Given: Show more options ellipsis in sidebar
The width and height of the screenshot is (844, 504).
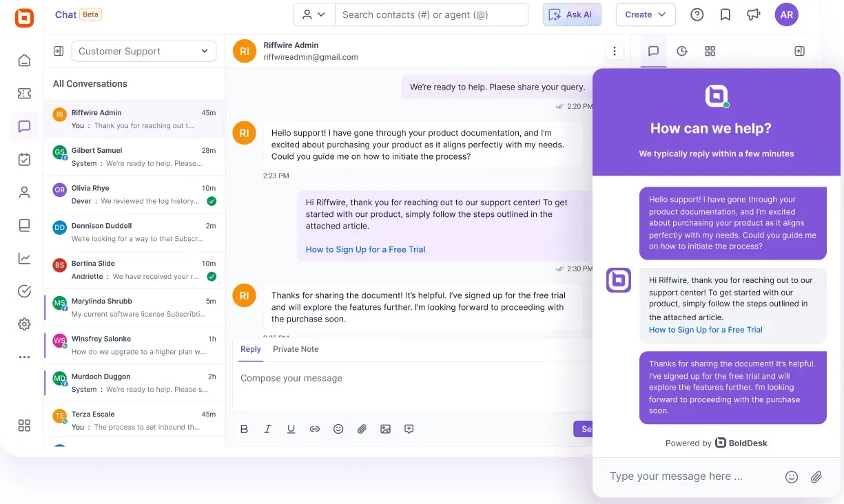Looking at the screenshot, I should pos(24,357).
